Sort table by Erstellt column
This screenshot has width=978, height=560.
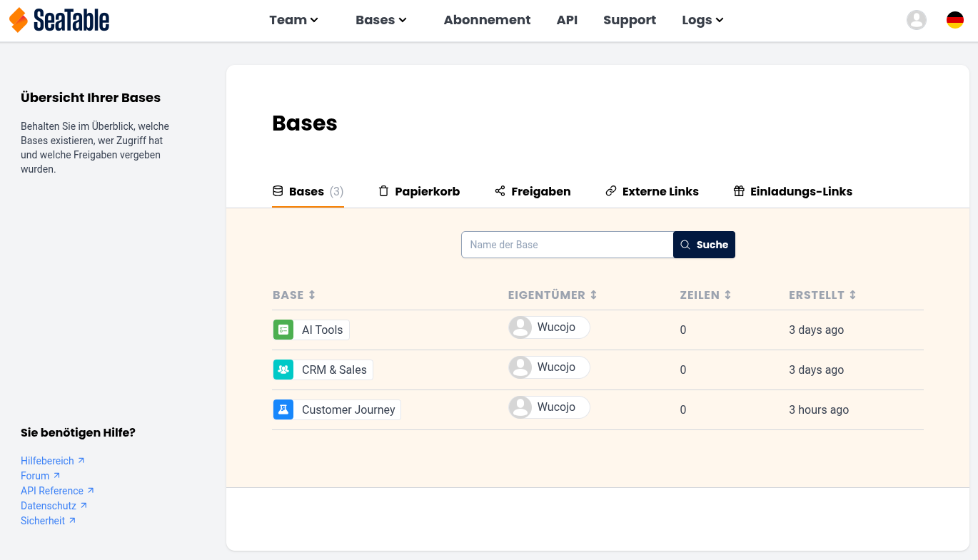pos(852,295)
